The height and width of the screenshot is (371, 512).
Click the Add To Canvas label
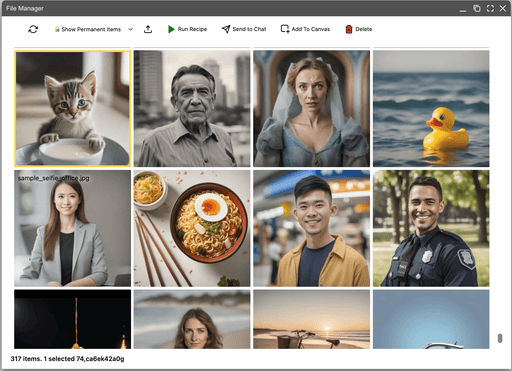click(x=311, y=29)
